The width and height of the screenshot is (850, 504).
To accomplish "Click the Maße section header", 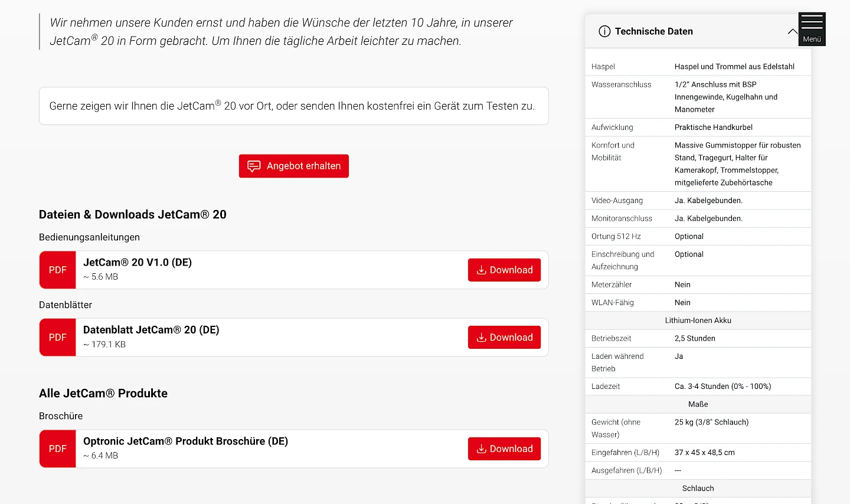I will (698, 404).
